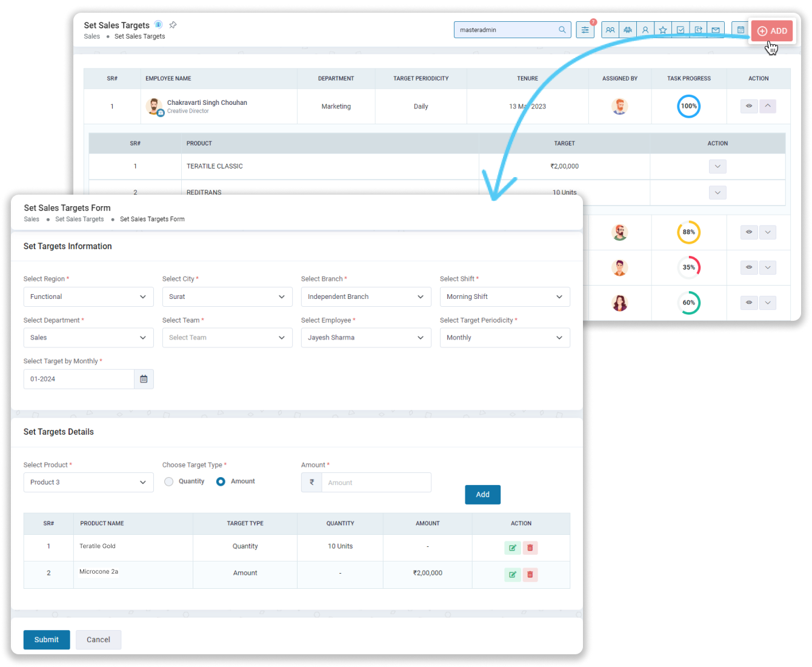Open the filter settings icon with notification badge

tap(585, 30)
